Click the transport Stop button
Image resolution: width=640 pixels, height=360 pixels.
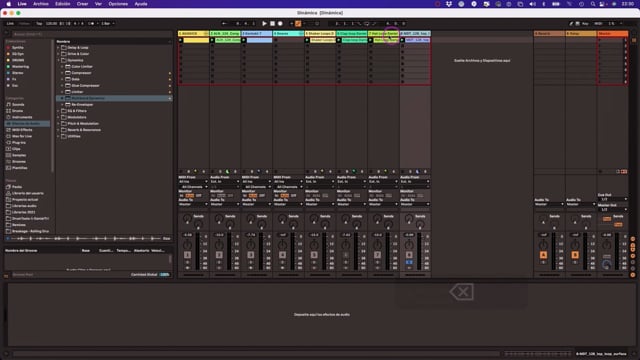(x=272, y=24)
